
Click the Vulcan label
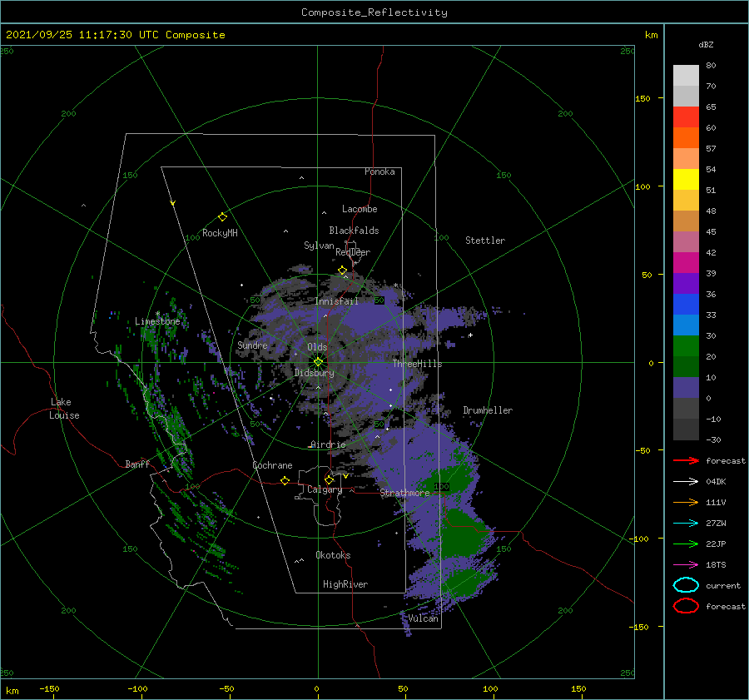coord(423,618)
